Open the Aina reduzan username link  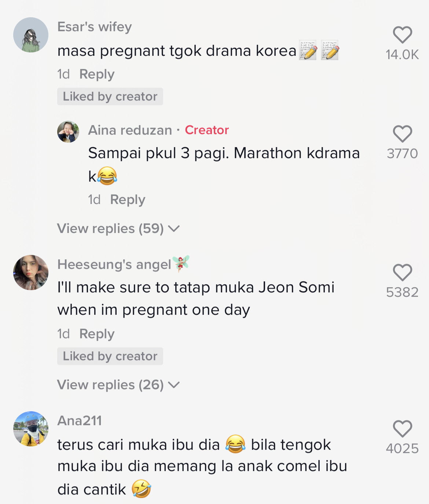coord(130,130)
